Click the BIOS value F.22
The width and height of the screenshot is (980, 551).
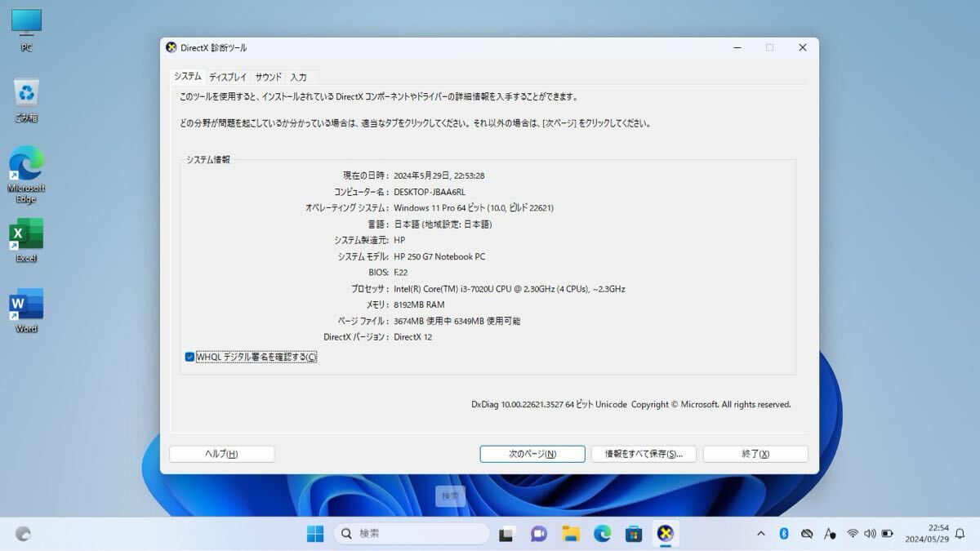point(401,273)
